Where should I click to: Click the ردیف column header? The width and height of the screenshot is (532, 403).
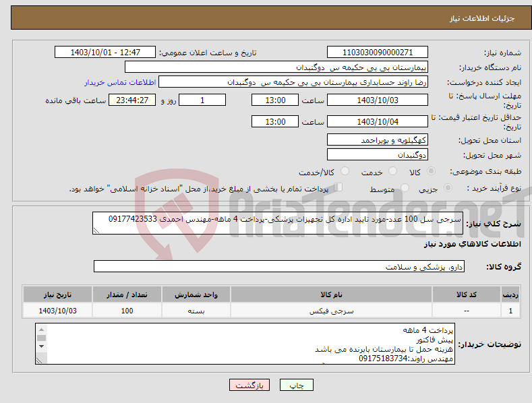coord(510,294)
